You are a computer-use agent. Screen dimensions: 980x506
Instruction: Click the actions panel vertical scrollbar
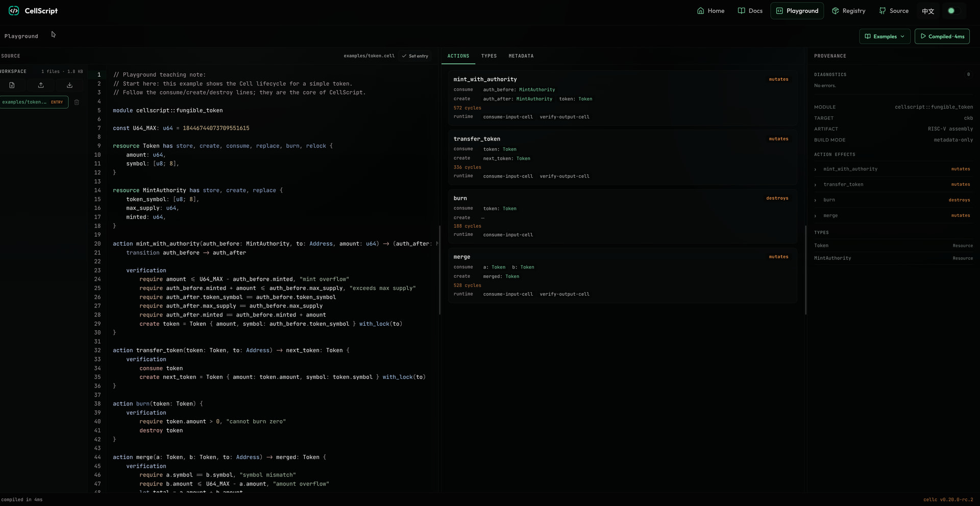(805, 270)
